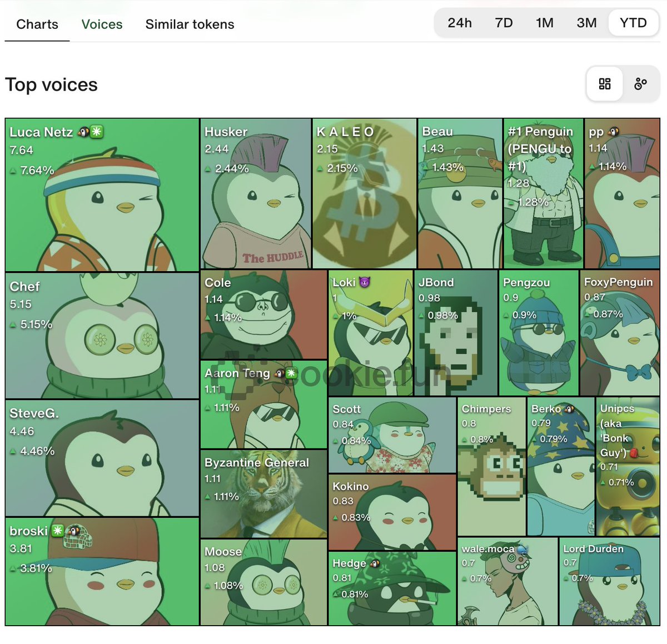Open the Voices tab
Viewport: 667px width, 644px height.
pos(102,24)
